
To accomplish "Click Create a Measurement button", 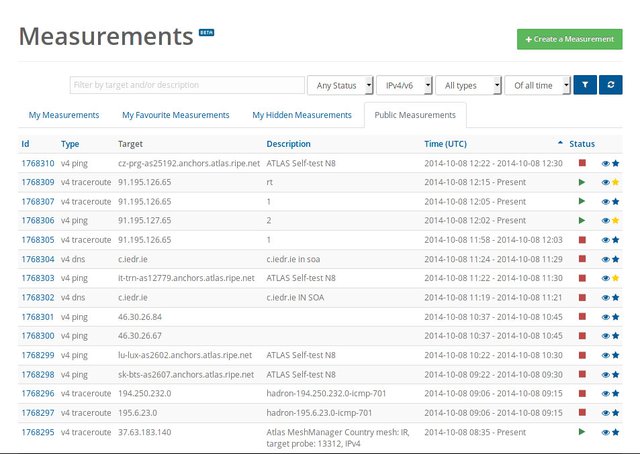I will (x=570, y=39).
